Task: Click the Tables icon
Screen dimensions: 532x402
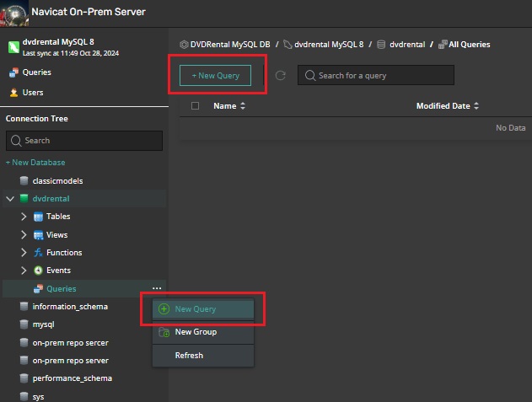Action: pos(38,217)
